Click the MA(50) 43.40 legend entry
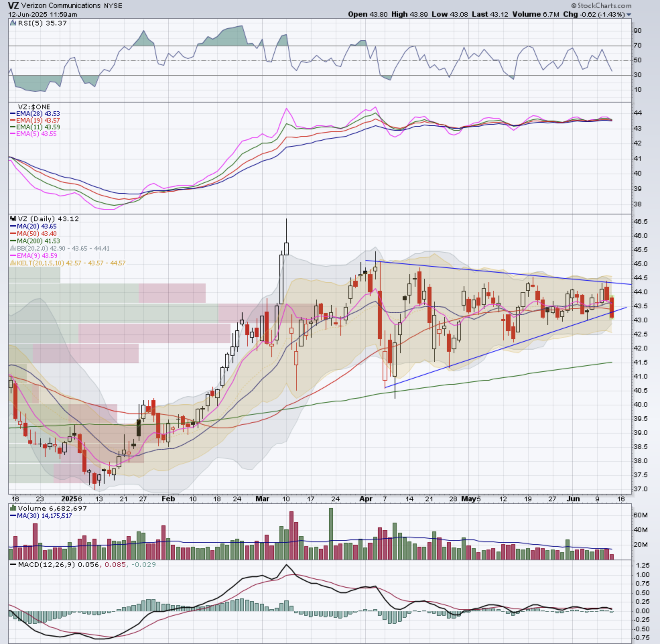This screenshot has height=644, width=660. click(x=34, y=234)
